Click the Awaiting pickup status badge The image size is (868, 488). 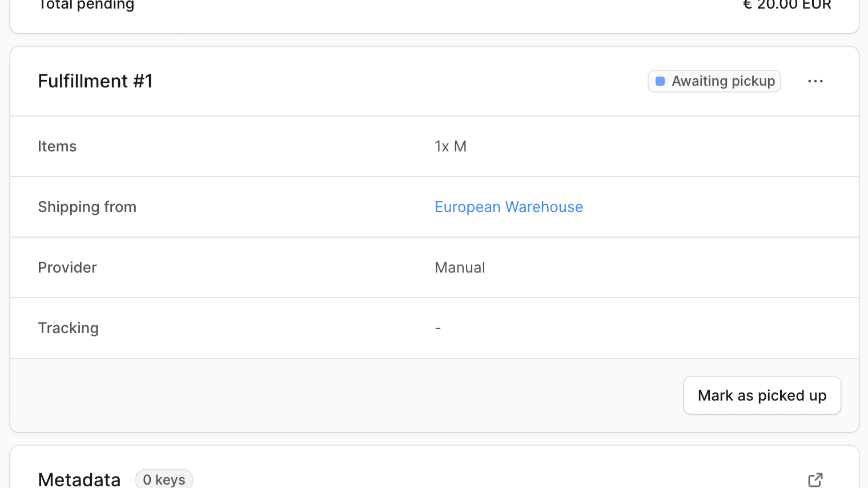[714, 81]
